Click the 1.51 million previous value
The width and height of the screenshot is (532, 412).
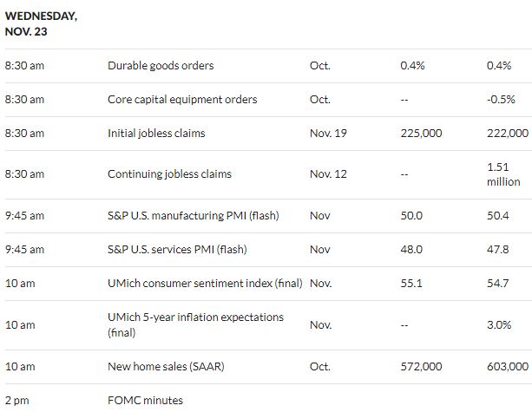click(x=503, y=174)
